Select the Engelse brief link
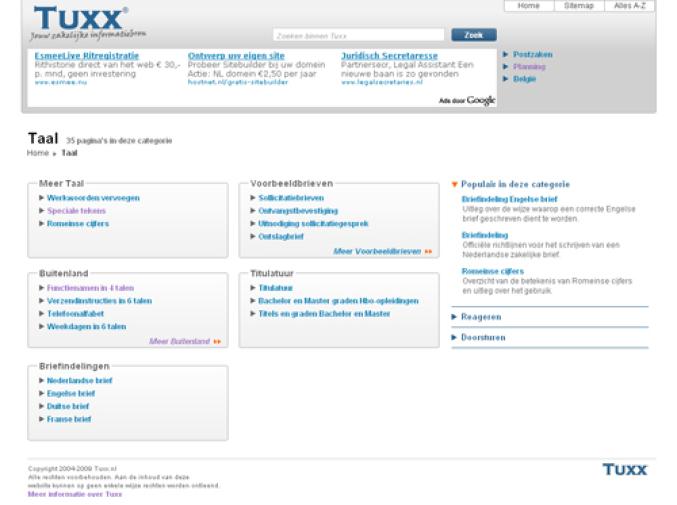This screenshot has height=505, width=677. point(69,394)
